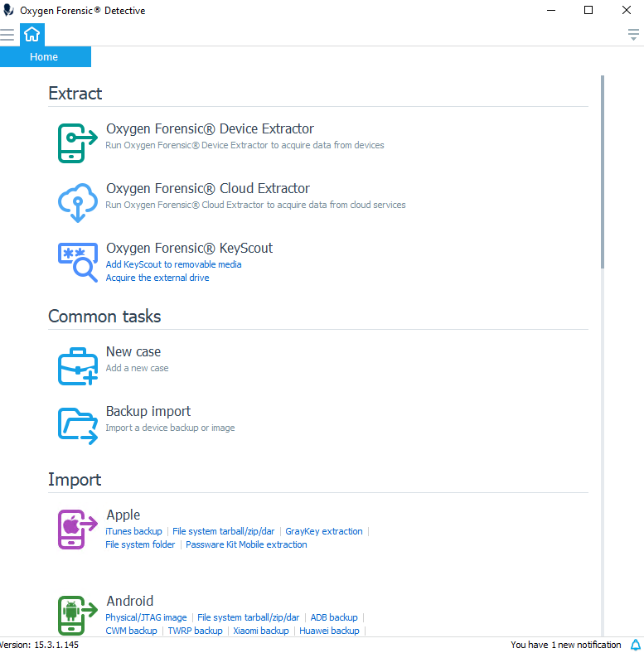Screen dimensions: 644x653
Task: Open the filter menu icon at top right
Action: 633,35
